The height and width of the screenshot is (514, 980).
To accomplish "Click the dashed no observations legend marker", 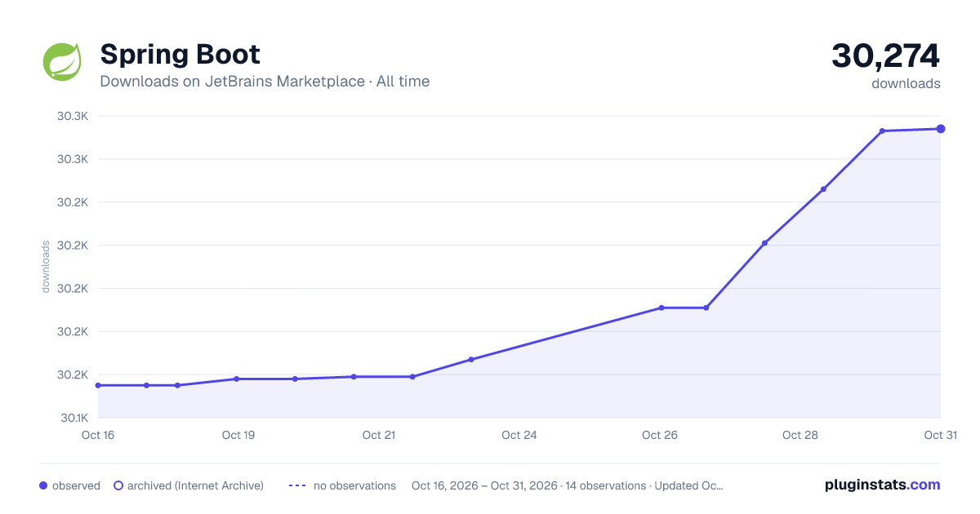I will pos(297,485).
